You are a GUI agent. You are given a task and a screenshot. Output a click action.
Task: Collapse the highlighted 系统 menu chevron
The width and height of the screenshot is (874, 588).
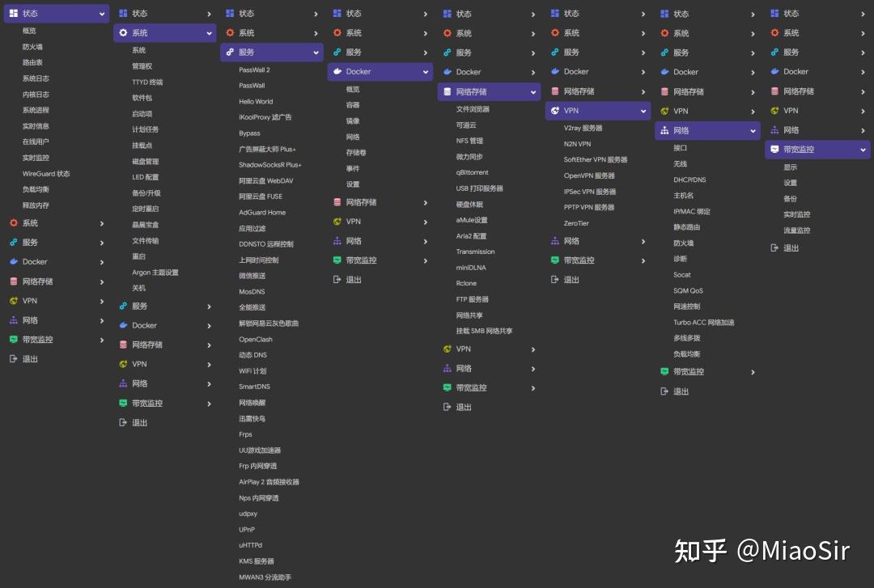(209, 33)
